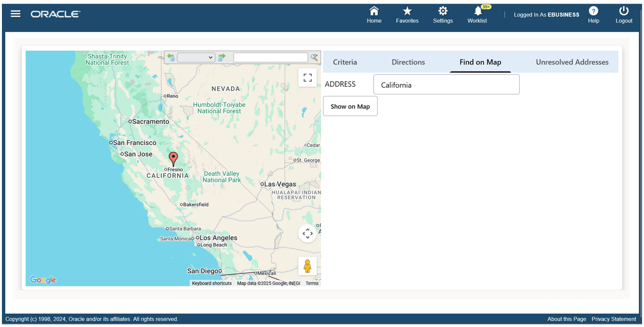Click the green forward-arrow icon on the map toolbar
644x327 pixels.
(x=221, y=57)
